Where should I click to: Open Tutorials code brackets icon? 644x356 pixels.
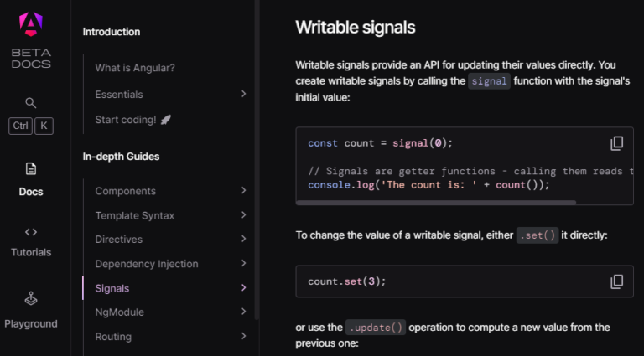pyautogui.click(x=31, y=231)
